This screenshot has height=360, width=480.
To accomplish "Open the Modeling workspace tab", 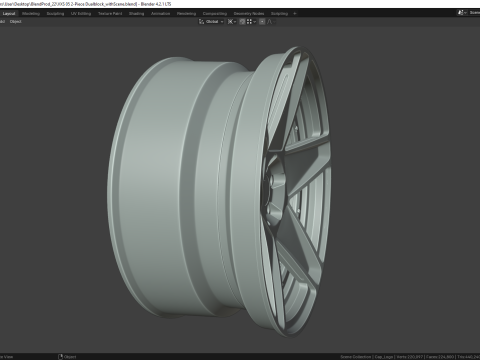I will (x=31, y=14).
